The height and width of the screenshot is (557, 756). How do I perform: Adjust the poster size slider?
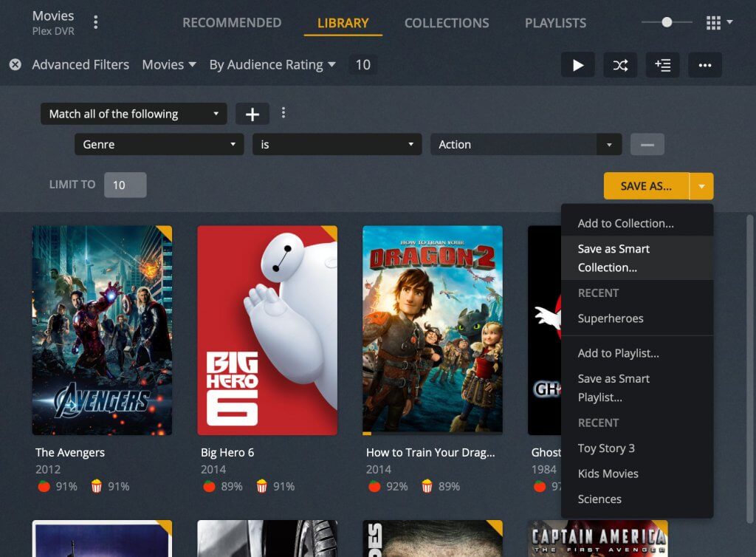pyautogui.click(x=667, y=23)
